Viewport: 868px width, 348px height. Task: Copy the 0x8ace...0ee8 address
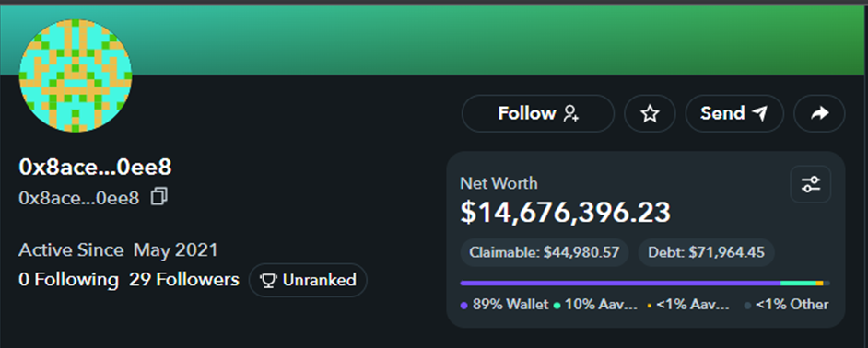[159, 197]
